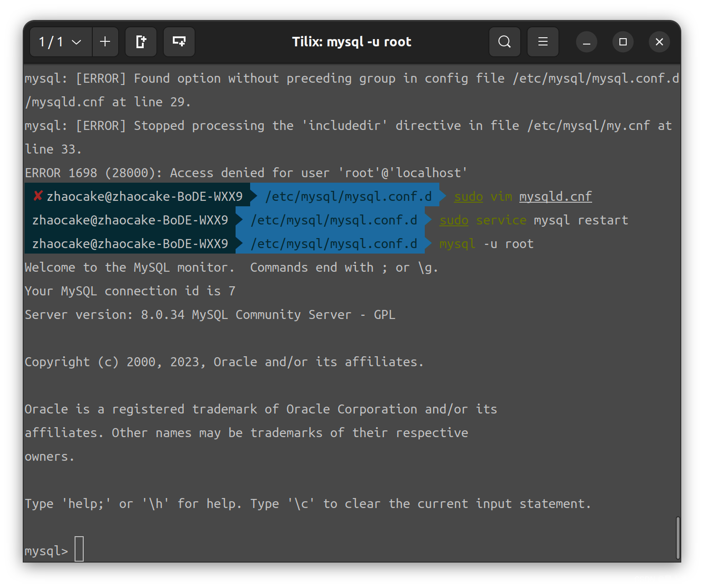Add terminal down icon

click(x=179, y=42)
